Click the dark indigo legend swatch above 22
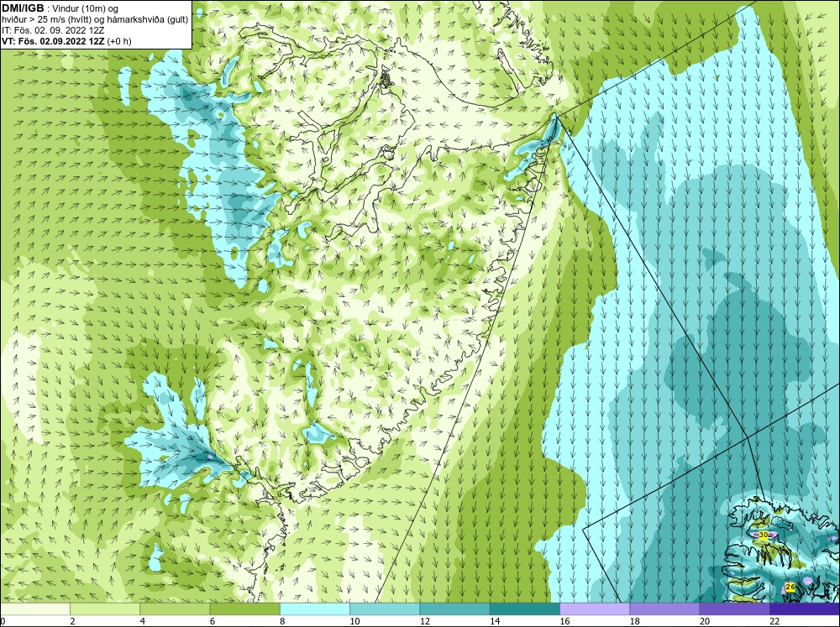The height and width of the screenshot is (627, 840). 804,609
